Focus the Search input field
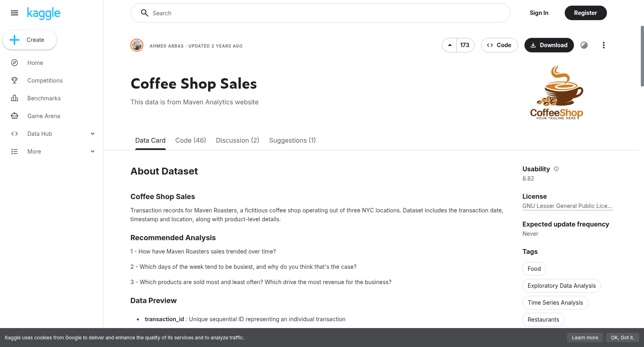Viewport: 644px width, 347px height. tap(320, 13)
